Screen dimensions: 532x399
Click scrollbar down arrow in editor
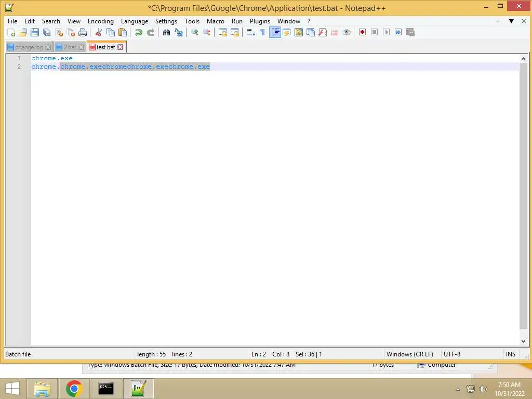click(x=523, y=341)
